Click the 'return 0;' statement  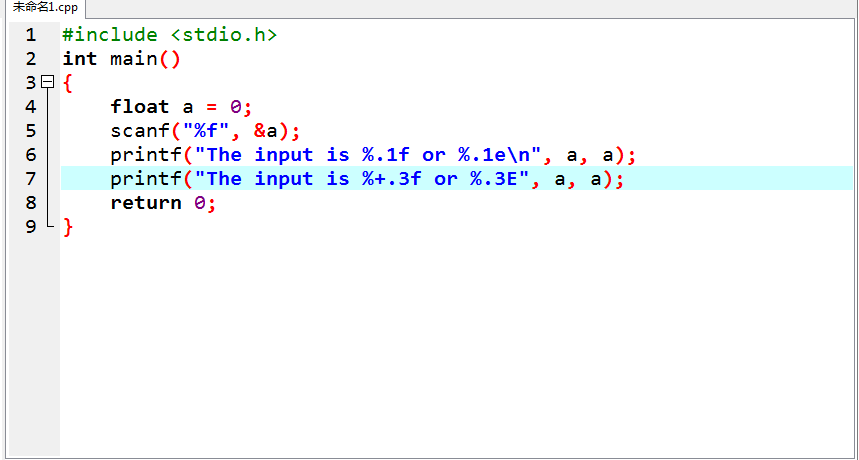[x=163, y=202]
